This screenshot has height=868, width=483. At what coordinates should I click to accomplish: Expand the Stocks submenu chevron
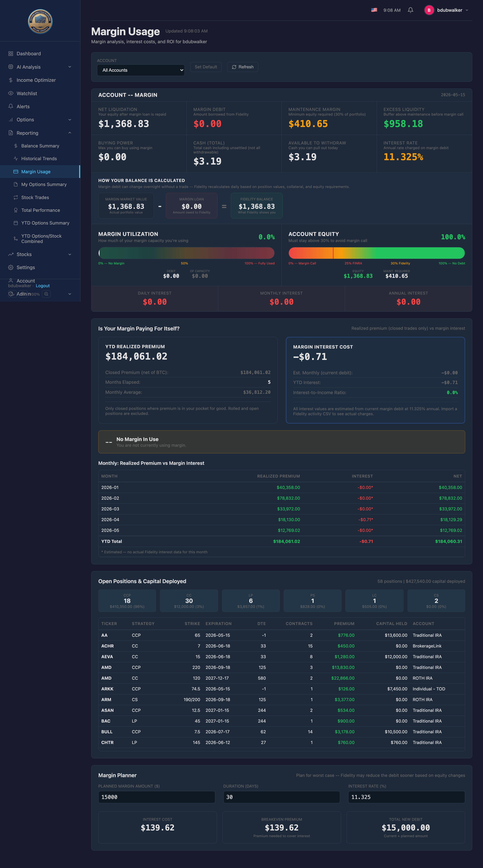tap(70, 254)
